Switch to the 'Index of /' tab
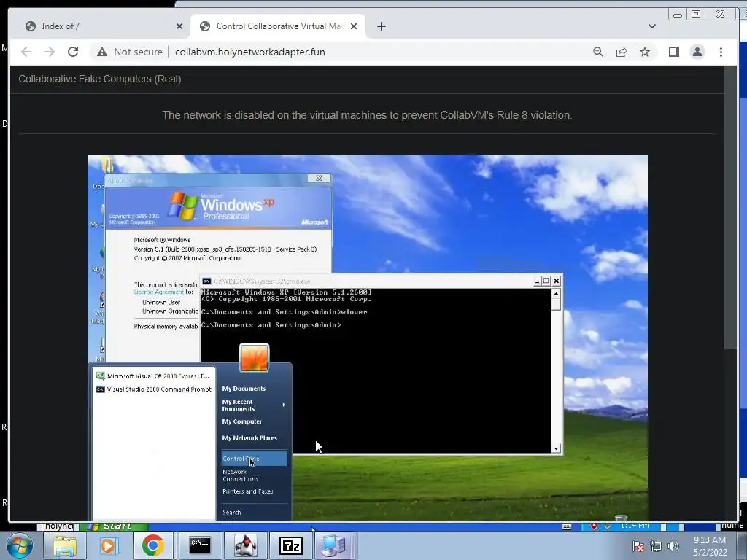Viewport: 747px width, 560px height. click(x=99, y=26)
